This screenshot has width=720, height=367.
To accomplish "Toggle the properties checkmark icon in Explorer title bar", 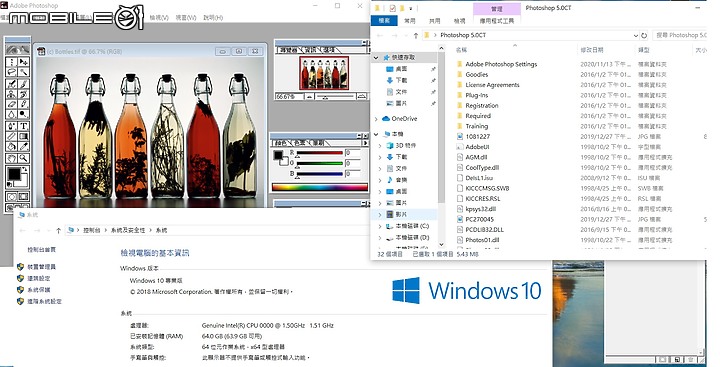I will pos(392,8).
